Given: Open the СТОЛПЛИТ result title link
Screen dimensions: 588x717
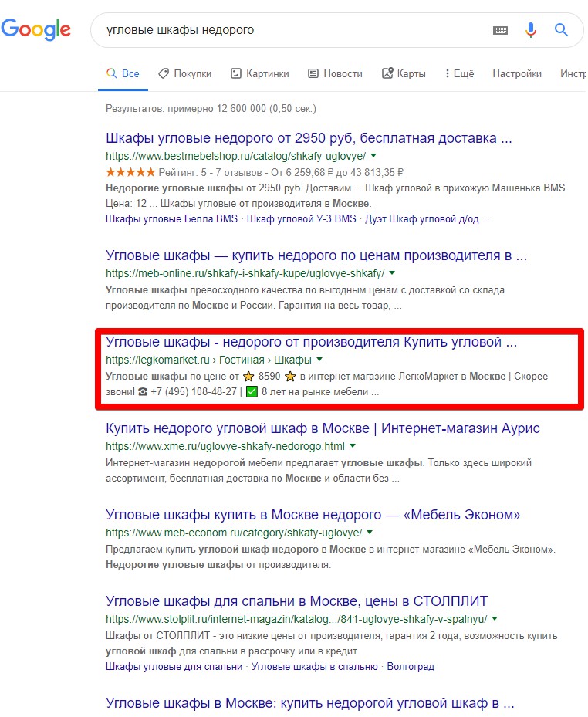Looking at the screenshot, I should tap(297, 601).
